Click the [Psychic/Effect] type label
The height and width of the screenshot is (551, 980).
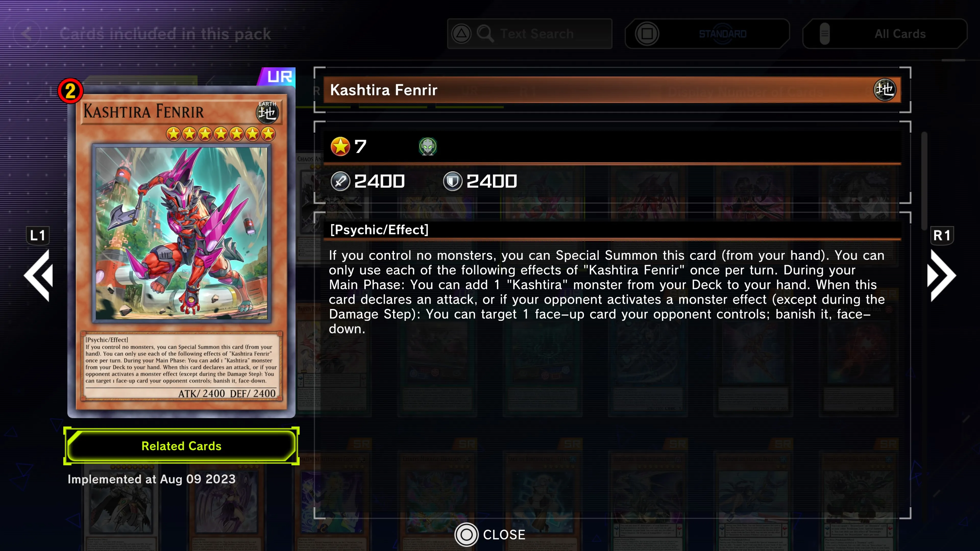379,230
